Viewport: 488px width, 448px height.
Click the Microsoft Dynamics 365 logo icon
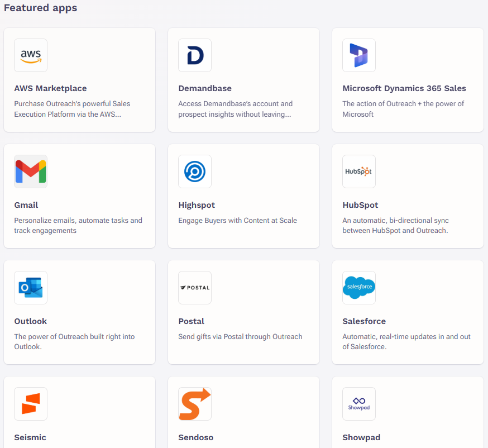tap(359, 55)
